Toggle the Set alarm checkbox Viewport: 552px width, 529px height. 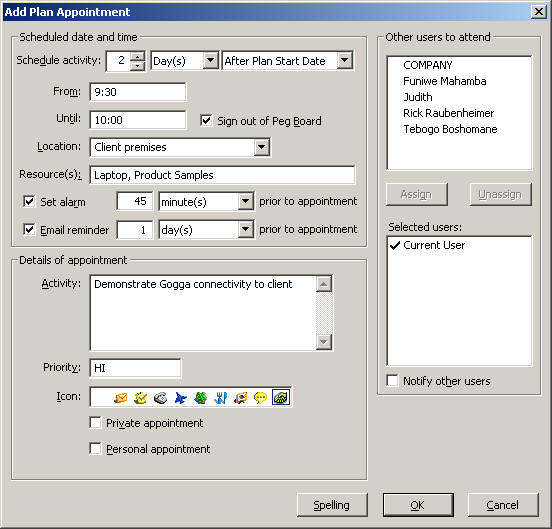point(29,202)
